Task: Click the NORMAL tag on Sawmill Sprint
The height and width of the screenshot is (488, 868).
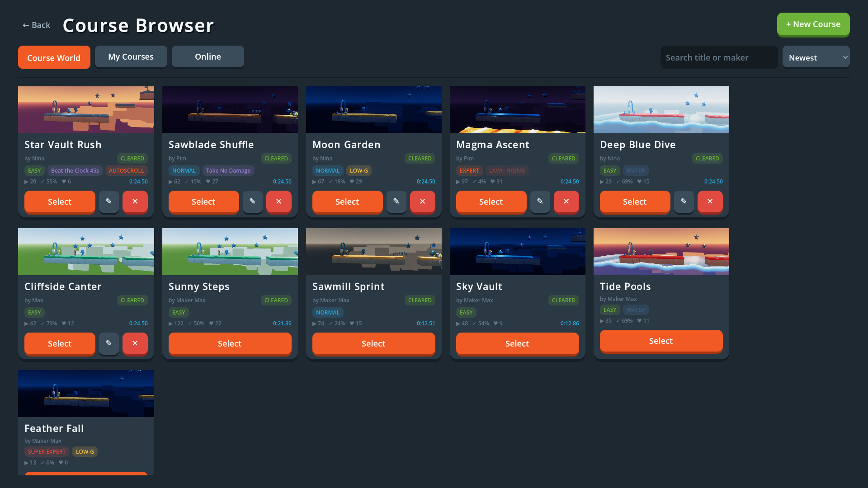Action: [328, 312]
